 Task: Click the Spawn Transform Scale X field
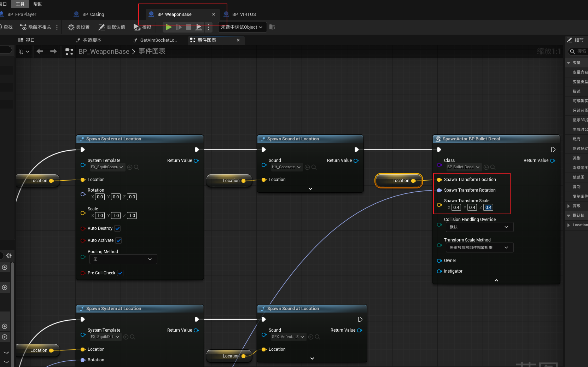456,208
